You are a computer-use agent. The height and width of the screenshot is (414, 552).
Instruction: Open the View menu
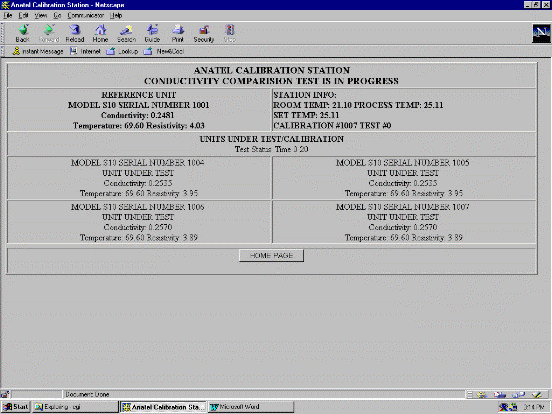40,15
